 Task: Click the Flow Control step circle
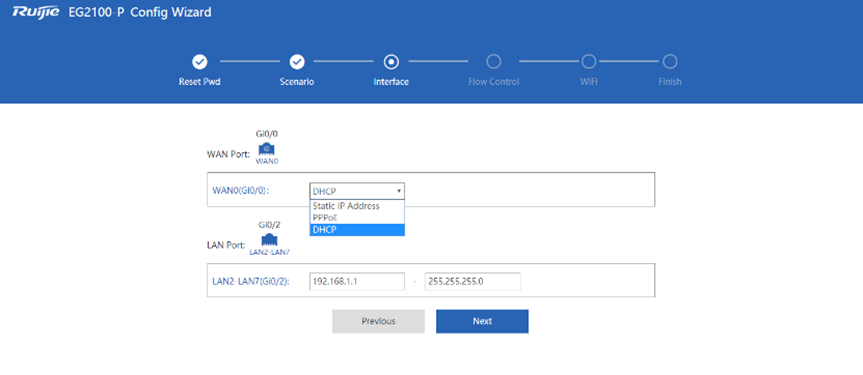[x=494, y=62]
